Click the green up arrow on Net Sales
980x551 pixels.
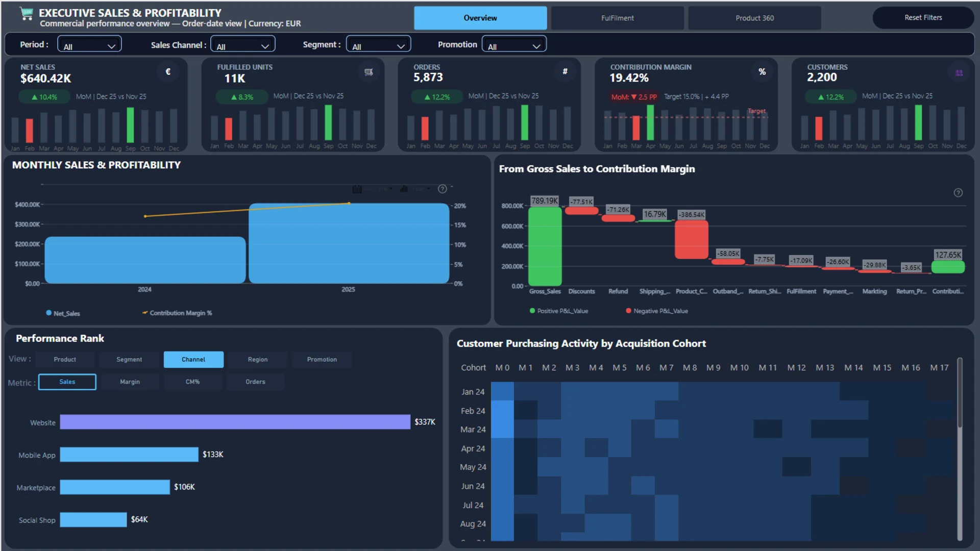coord(35,97)
